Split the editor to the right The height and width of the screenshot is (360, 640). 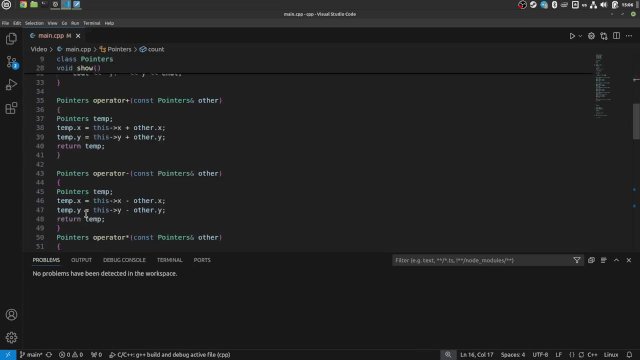[x=616, y=36]
